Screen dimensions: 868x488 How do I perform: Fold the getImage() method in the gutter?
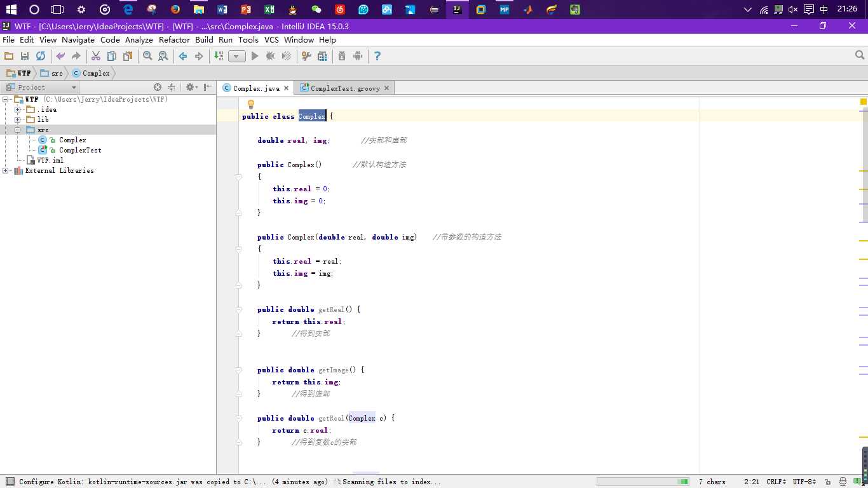coord(239,370)
